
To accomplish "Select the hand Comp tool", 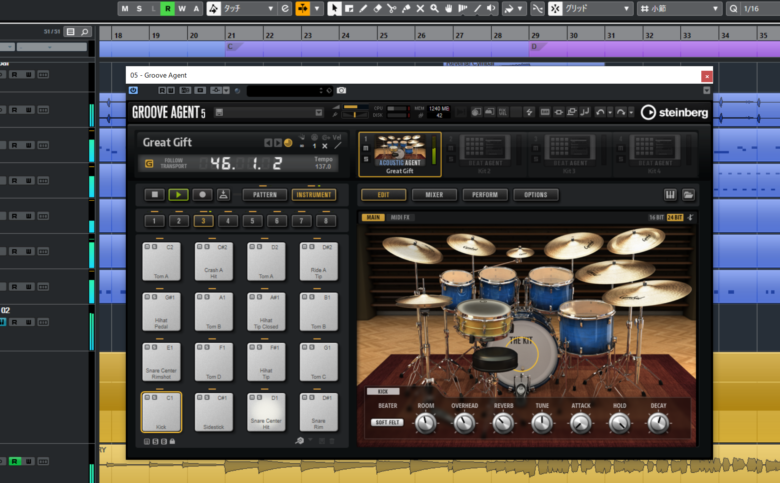I will click(x=449, y=8).
